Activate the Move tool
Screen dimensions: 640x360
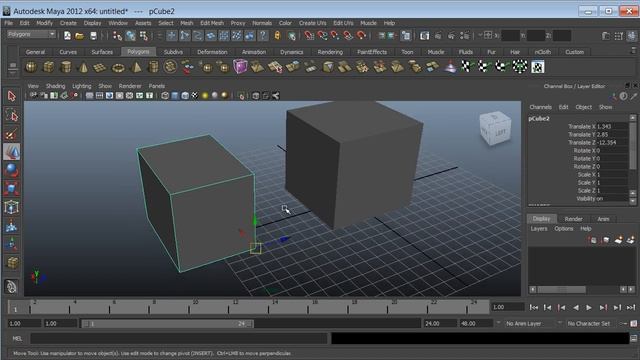click(11, 152)
